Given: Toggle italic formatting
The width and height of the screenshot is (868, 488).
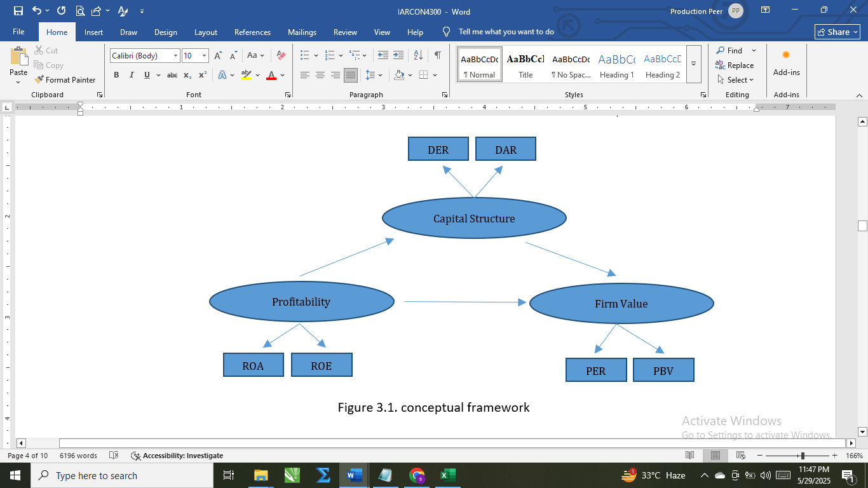Looking at the screenshot, I should (132, 75).
